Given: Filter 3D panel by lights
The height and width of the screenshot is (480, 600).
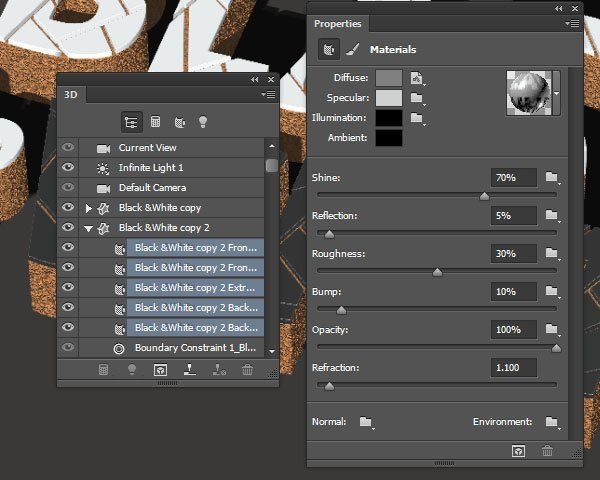Looking at the screenshot, I should [203, 122].
